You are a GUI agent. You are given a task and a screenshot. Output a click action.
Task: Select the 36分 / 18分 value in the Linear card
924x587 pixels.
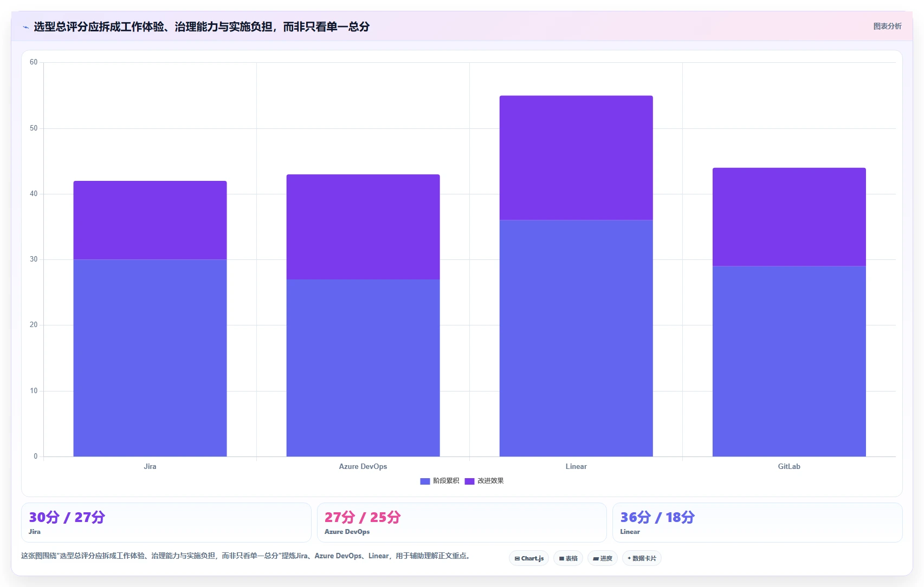pos(657,517)
